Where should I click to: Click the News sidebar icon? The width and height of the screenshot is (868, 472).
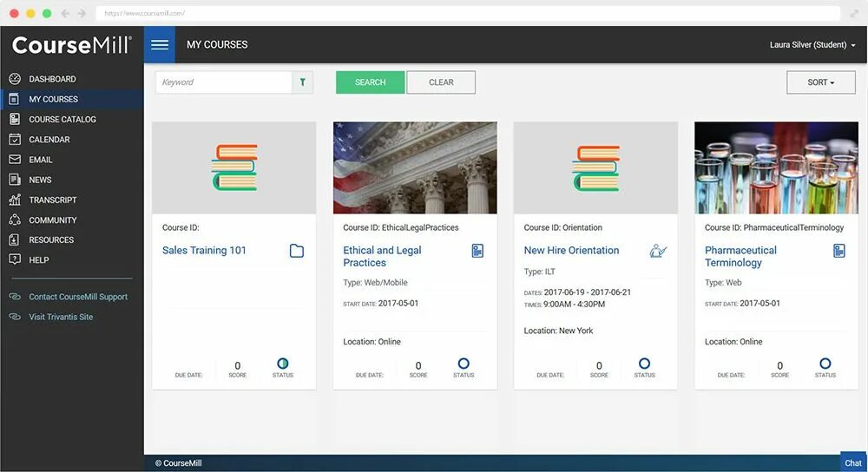[15, 180]
